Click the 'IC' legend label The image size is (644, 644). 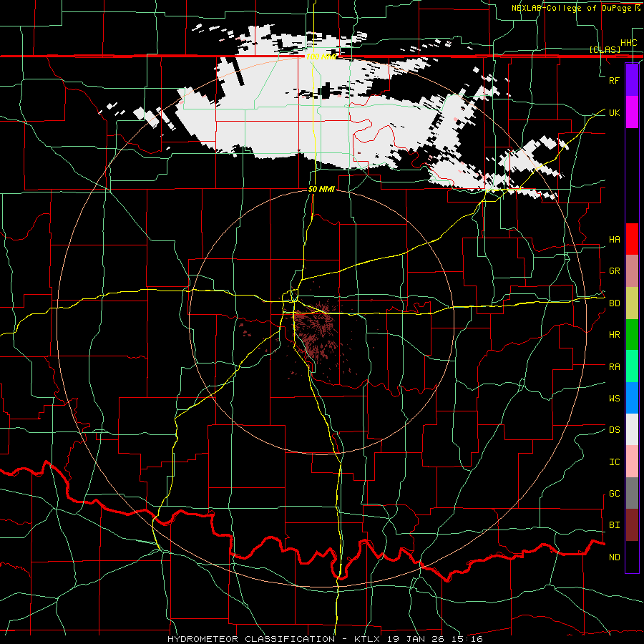click(614, 462)
